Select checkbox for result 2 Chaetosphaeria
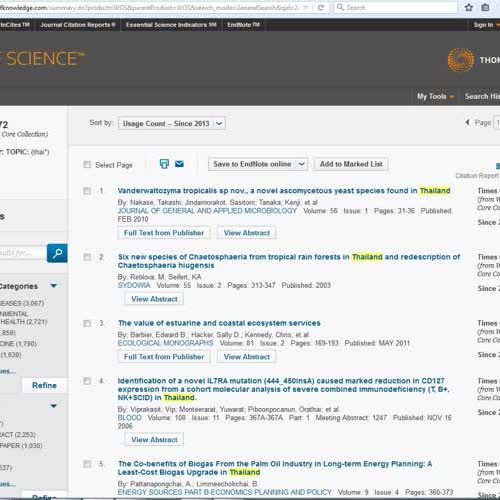This screenshot has height=500, width=500. pos(87,257)
